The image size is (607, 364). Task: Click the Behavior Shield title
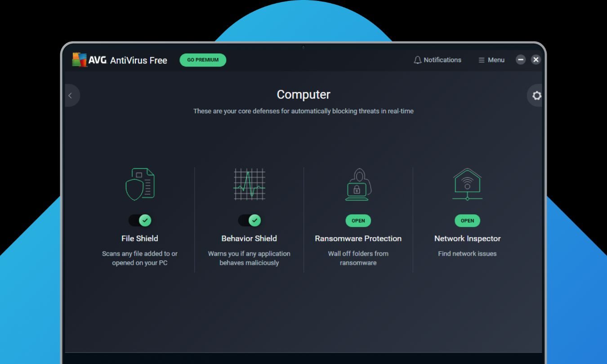point(249,239)
